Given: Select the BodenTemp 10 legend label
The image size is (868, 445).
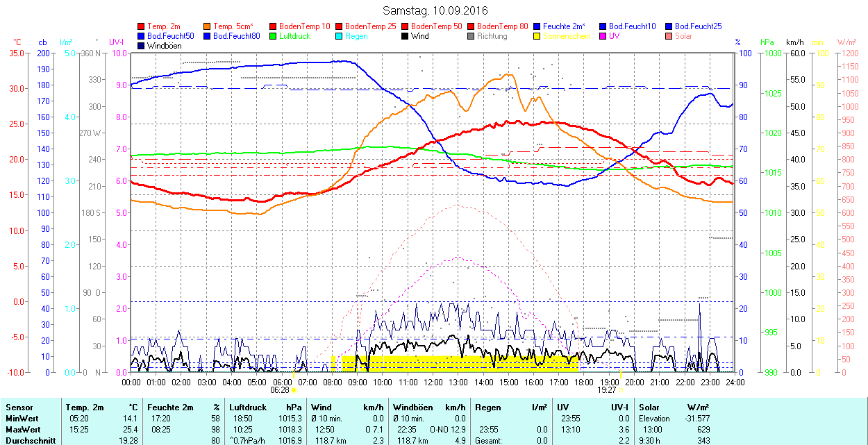Looking at the screenshot, I should [x=305, y=26].
